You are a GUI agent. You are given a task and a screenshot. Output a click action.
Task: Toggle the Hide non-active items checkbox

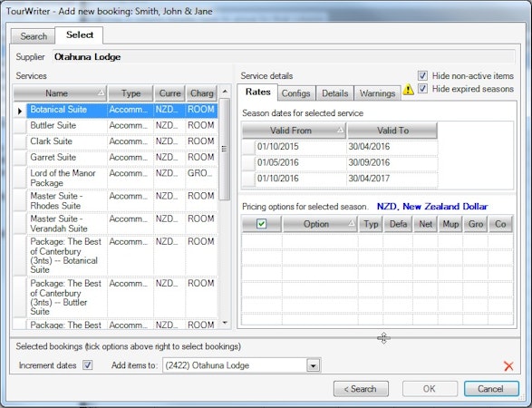(x=422, y=75)
